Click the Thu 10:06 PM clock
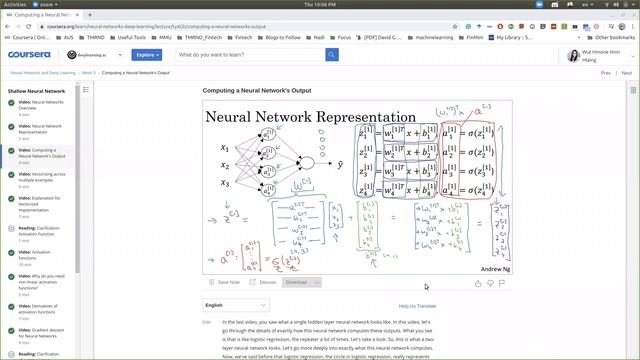 click(320, 4)
